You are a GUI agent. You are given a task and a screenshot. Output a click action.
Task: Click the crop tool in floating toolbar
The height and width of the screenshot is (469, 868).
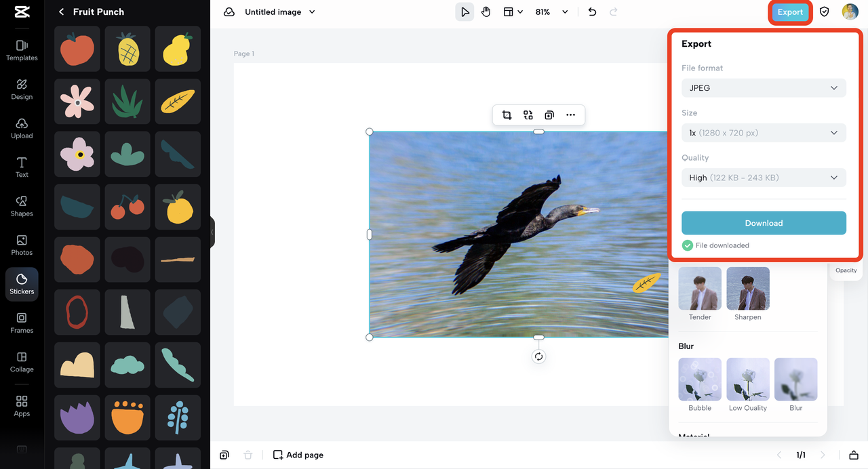[507, 115]
